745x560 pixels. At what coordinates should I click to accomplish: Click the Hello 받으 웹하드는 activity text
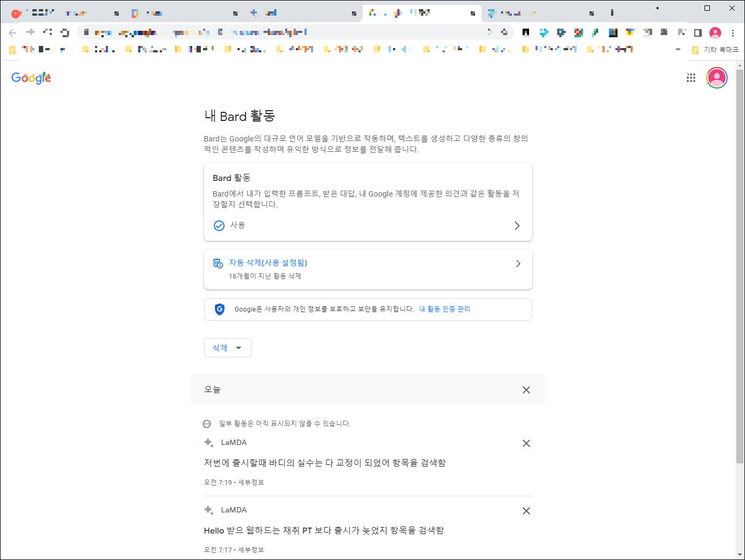[324, 531]
